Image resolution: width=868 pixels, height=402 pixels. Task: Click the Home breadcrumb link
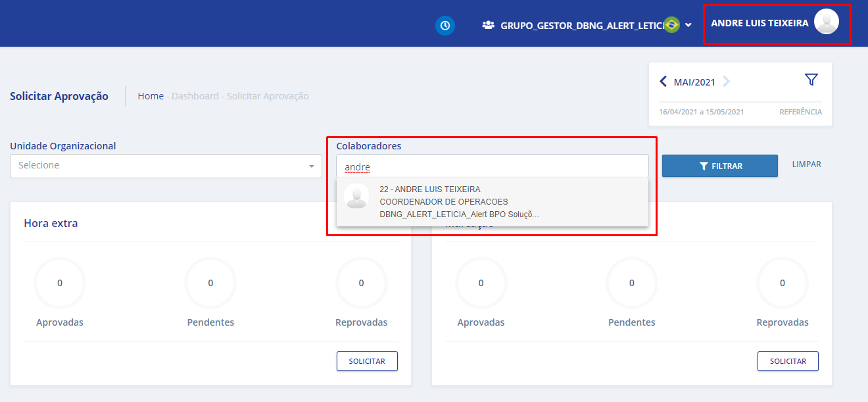click(x=151, y=96)
